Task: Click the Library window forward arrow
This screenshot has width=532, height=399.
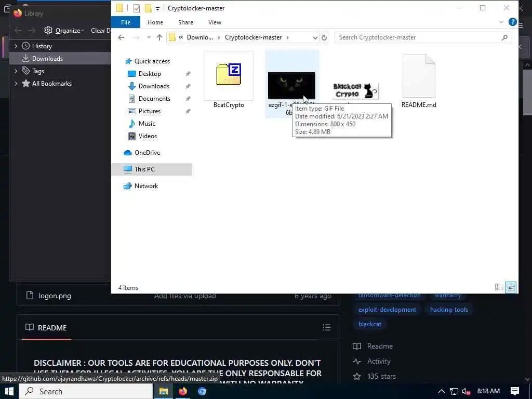Action: pos(32,31)
